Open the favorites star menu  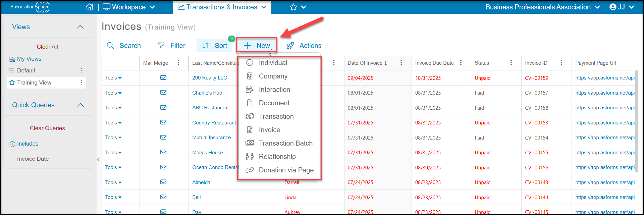pyautogui.click(x=298, y=7)
